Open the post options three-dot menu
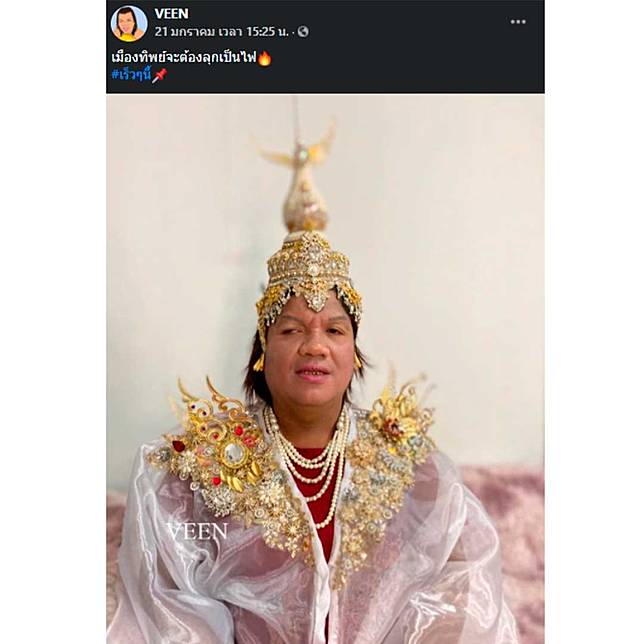Screen dimensions: 644x644 517,22
